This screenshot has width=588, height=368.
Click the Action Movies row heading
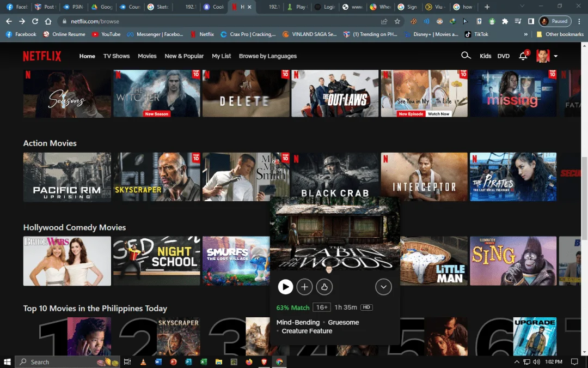(50, 143)
